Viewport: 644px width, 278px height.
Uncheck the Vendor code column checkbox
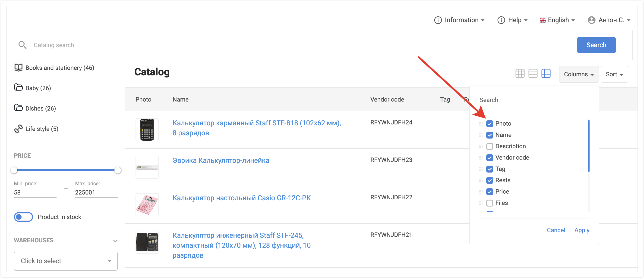click(x=489, y=158)
